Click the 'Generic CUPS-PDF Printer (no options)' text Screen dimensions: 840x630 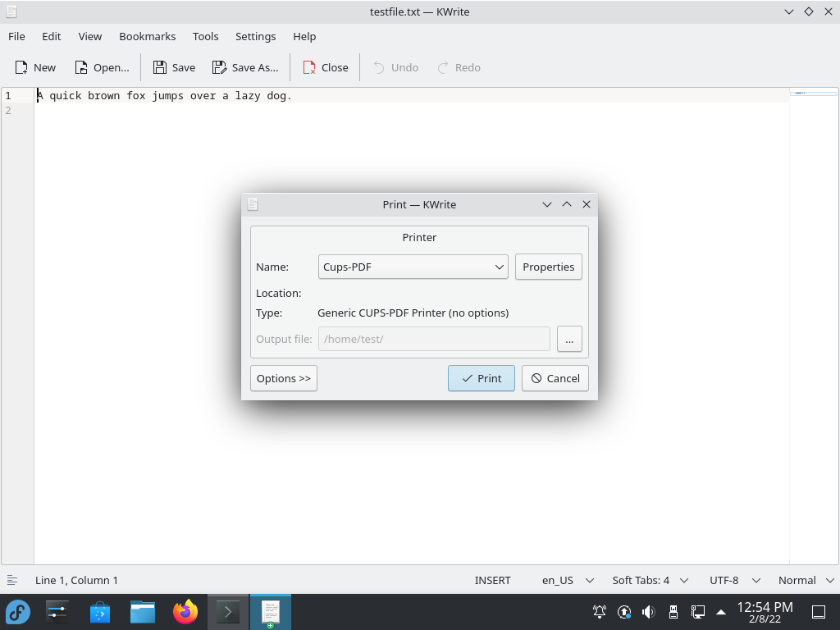[x=413, y=313]
